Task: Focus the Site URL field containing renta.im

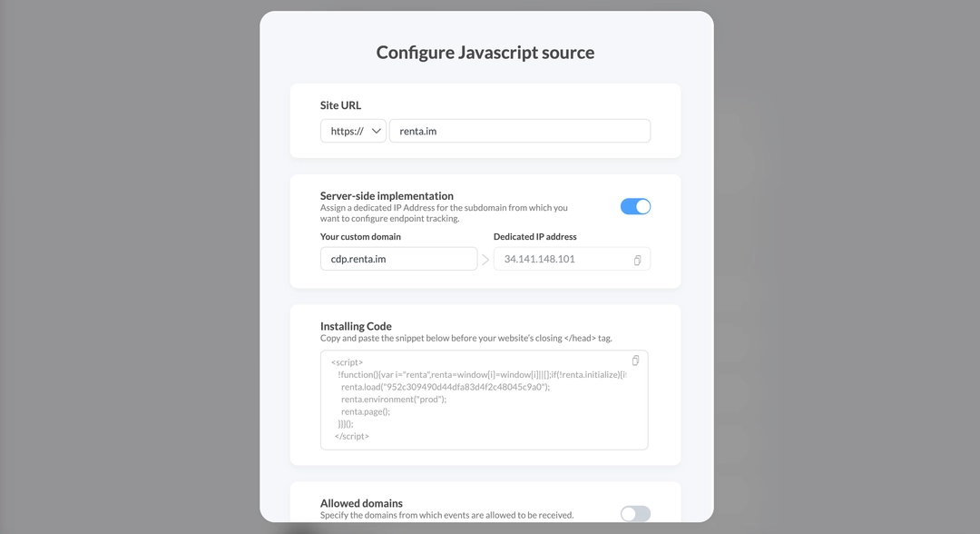Action: coord(519,131)
